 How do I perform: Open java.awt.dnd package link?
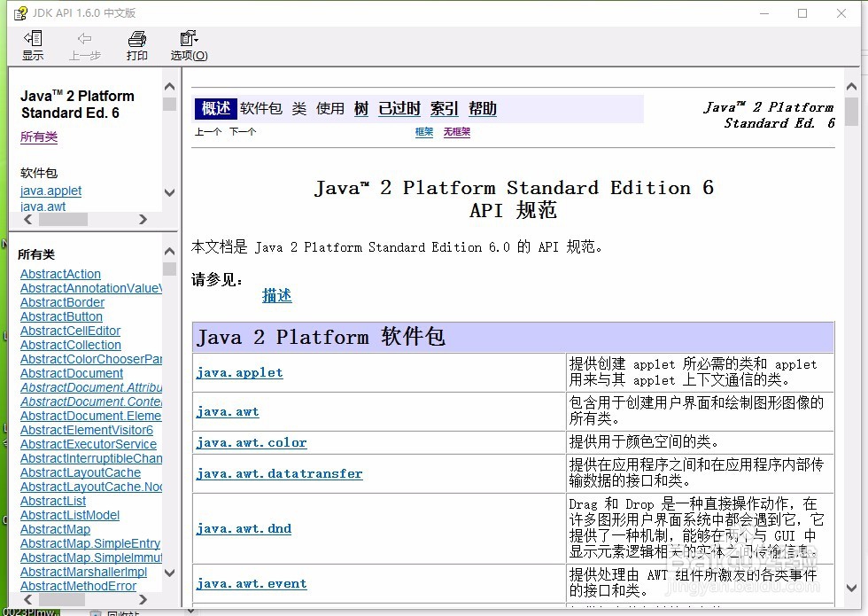point(244,529)
